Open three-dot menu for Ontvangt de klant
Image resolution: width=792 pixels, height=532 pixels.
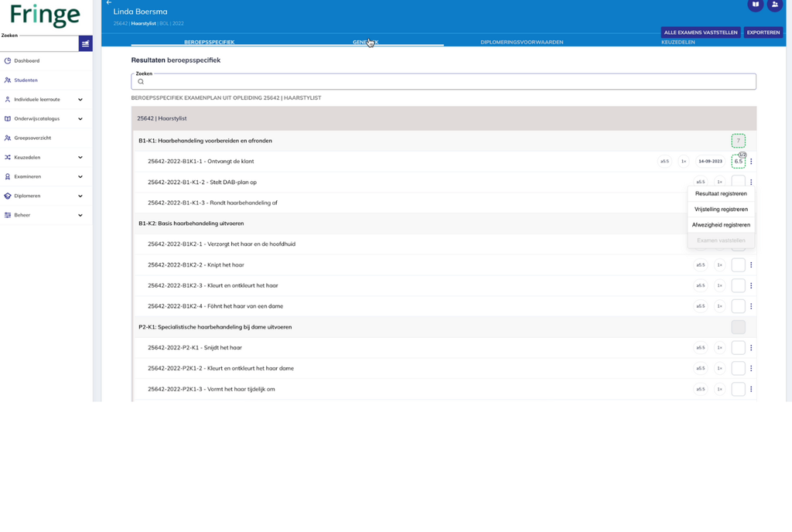pos(751,162)
